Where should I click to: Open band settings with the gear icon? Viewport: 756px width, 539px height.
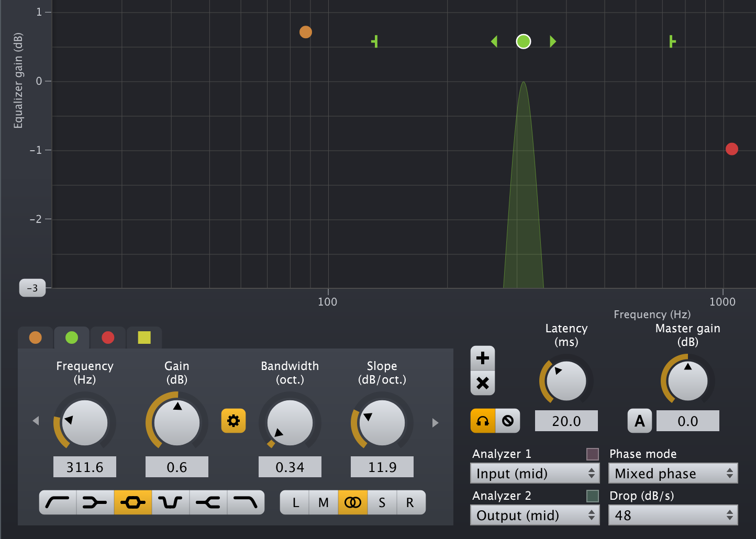234,421
